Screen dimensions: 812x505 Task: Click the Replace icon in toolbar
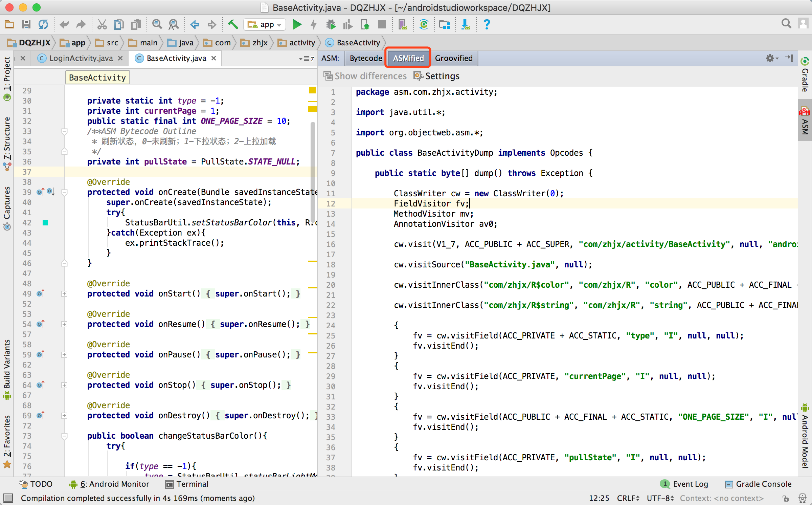[x=174, y=24]
